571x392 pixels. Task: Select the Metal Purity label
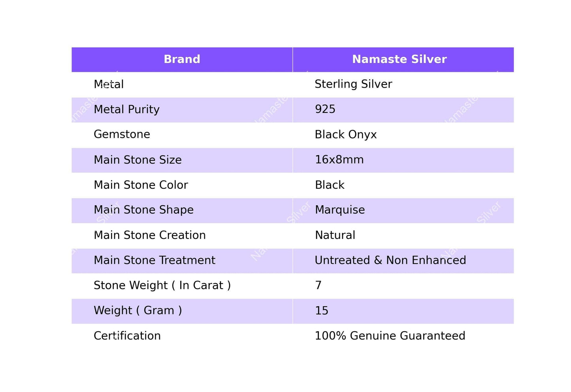coord(126,109)
